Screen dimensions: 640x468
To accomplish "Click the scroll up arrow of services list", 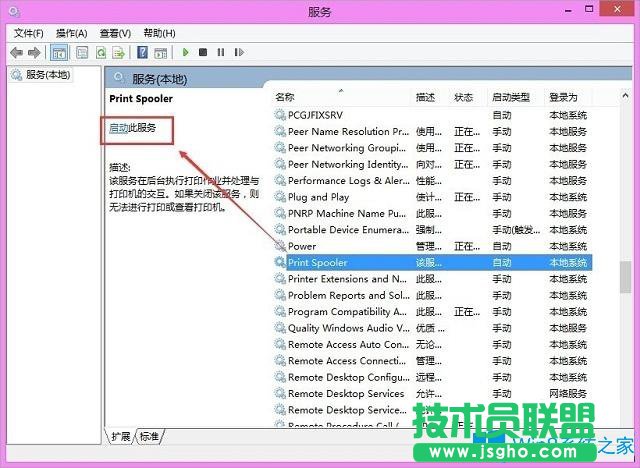I will pyautogui.click(x=625, y=96).
